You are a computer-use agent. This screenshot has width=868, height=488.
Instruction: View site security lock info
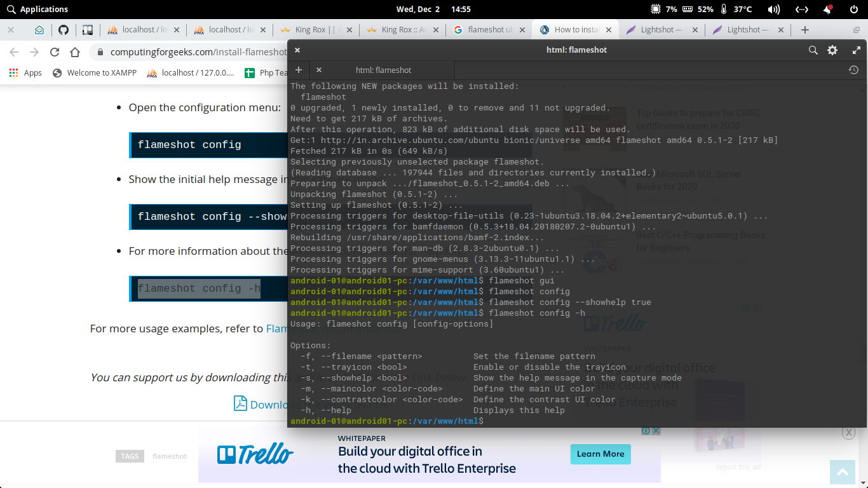[x=100, y=52]
